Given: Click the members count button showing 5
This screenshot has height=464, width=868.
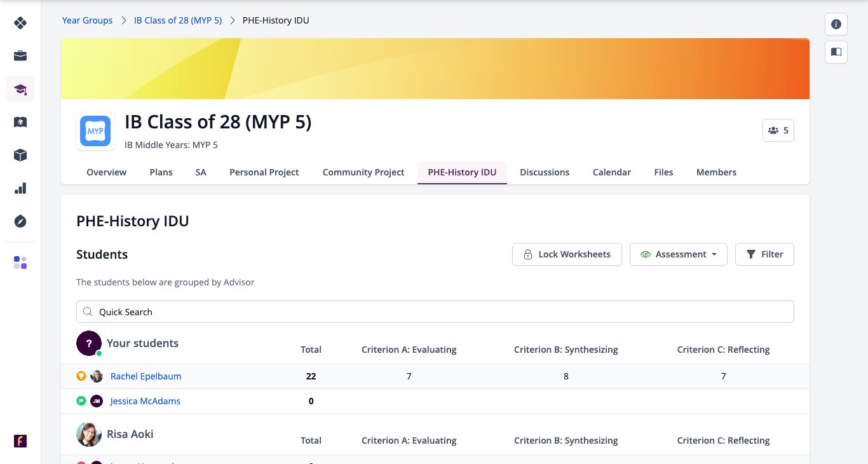Looking at the screenshot, I should 778,130.
